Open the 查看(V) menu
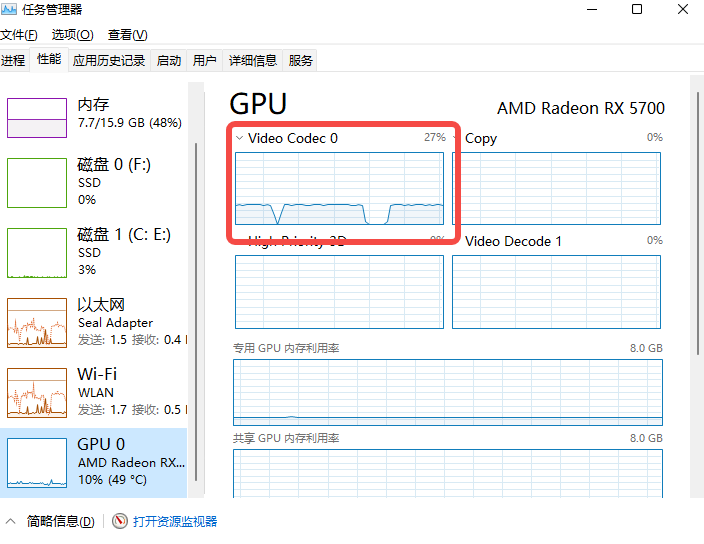Image resolution: width=704 pixels, height=544 pixels. [x=128, y=34]
